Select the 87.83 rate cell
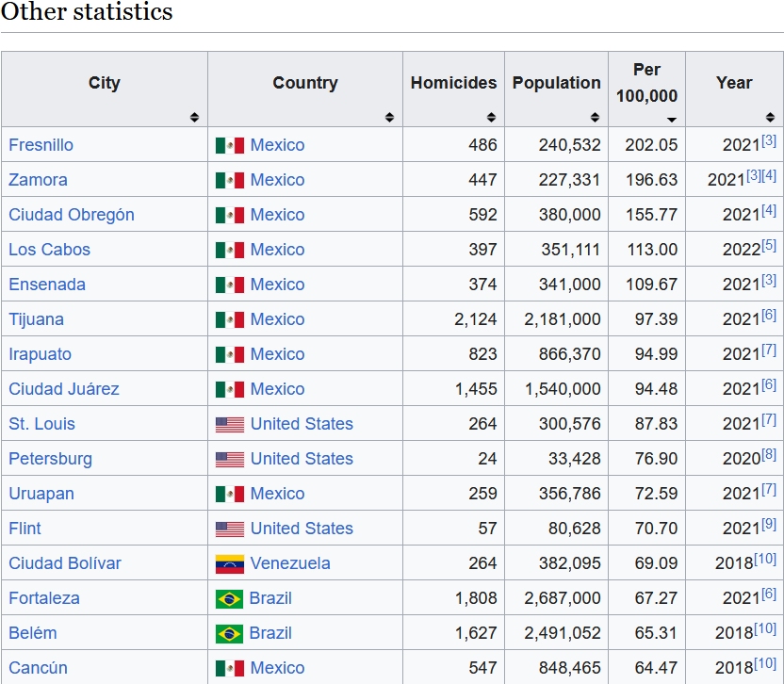This screenshot has height=684, width=784. (x=646, y=424)
